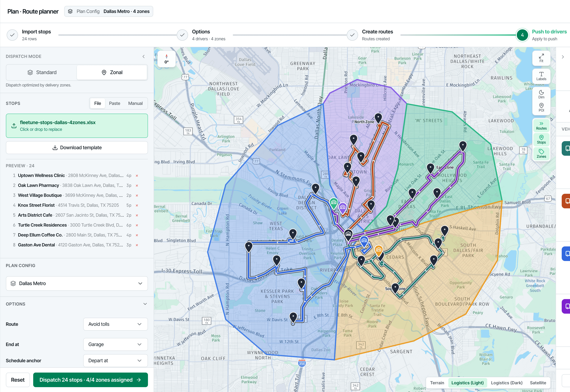Image resolution: width=570 pixels, height=392 pixels.
Task: Click the green garage marker on map
Action: tap(334, 203)
